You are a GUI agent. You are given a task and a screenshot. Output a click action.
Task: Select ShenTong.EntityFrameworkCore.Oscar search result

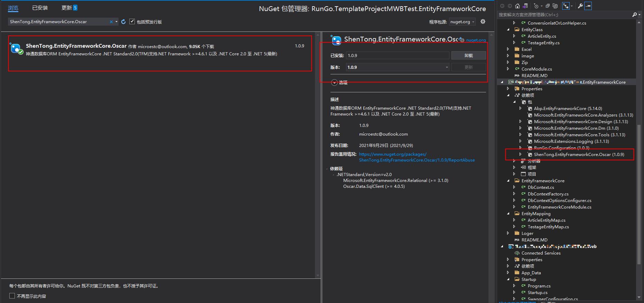[x=160, y=53]
